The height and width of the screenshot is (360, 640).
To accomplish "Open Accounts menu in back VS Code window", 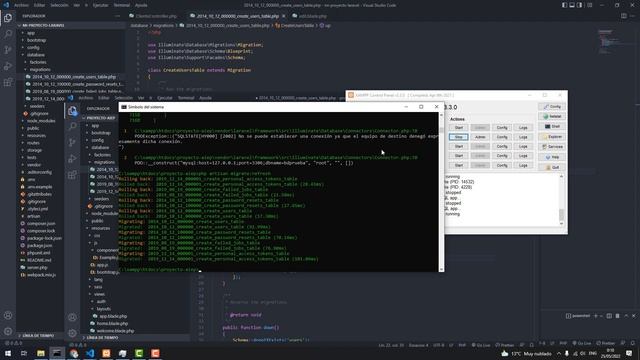I will [8, 316].
